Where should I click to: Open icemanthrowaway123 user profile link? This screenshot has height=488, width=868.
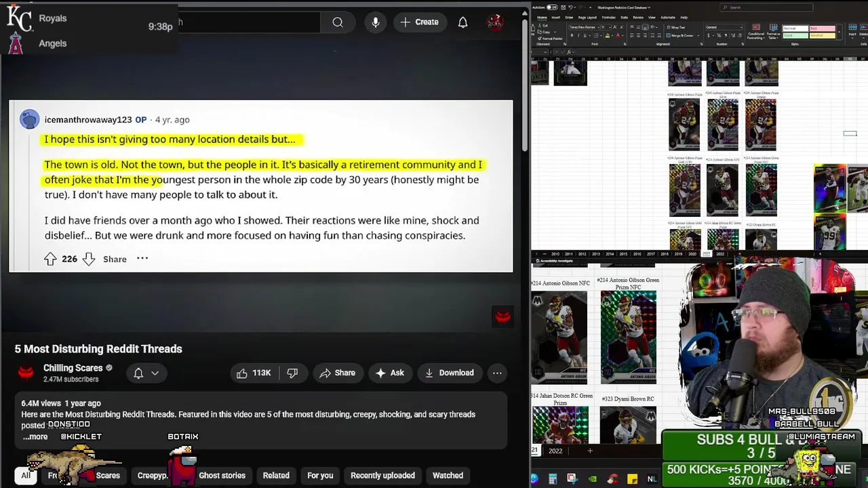pos(88,119)
